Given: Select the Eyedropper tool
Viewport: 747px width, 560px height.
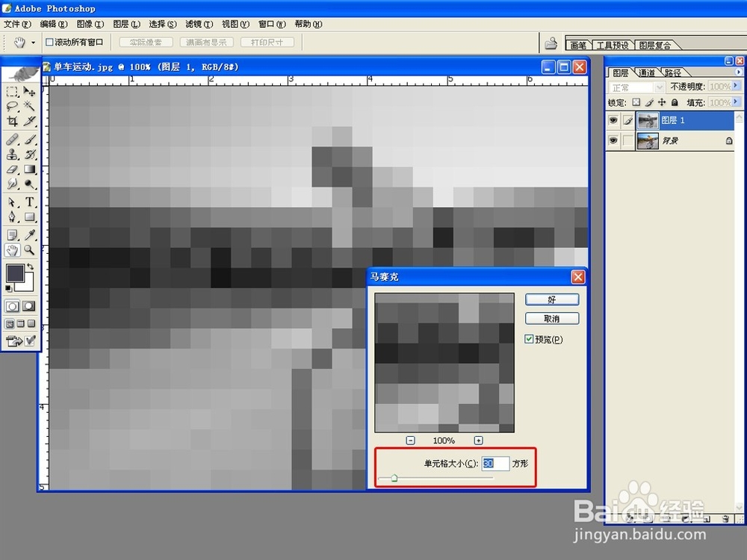Looking at the screenshot, I should (29, 234).
